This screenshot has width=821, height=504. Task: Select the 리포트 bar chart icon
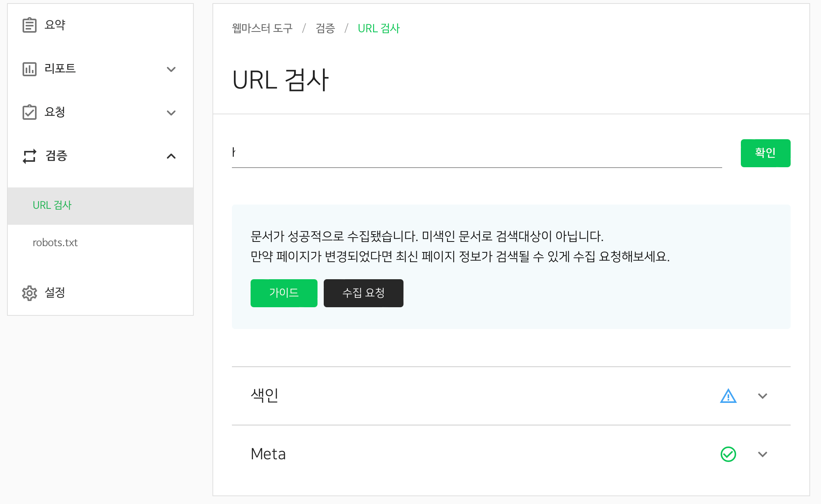tap(29, 68)
